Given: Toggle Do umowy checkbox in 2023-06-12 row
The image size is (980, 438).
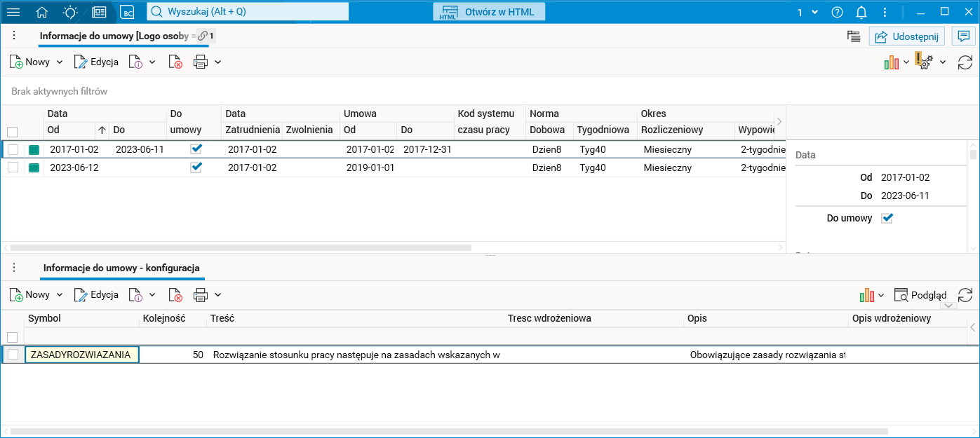Looking at the screenshot, I should tap(196, 167).
